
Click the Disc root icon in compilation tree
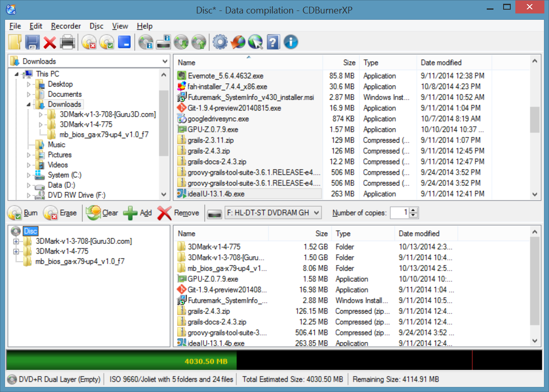[x=16, y=231]
